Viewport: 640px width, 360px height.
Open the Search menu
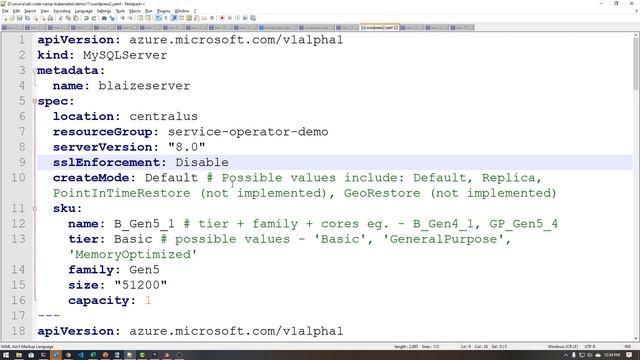click(x=30, y=11)
